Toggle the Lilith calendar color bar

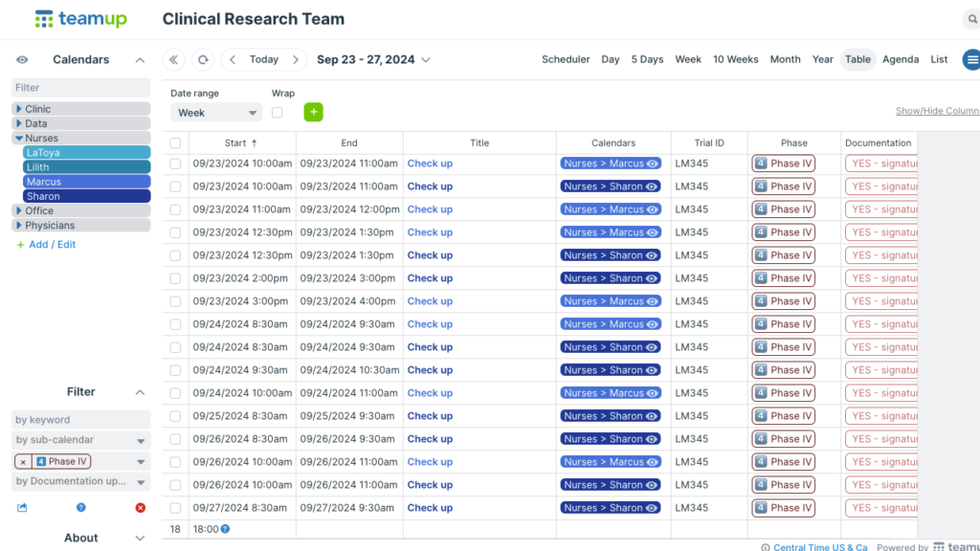[87, 167]
